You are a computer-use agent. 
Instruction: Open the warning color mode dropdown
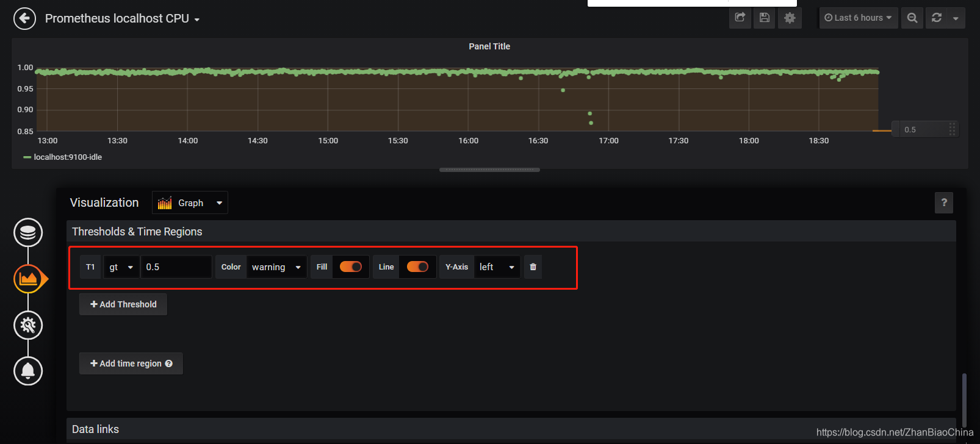coord(276,267)
